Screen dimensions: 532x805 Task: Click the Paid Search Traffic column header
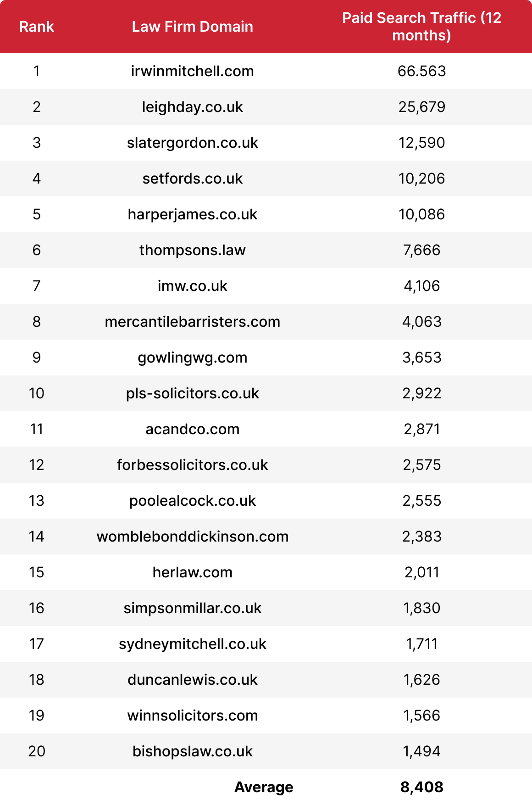[x=422, y=27]
